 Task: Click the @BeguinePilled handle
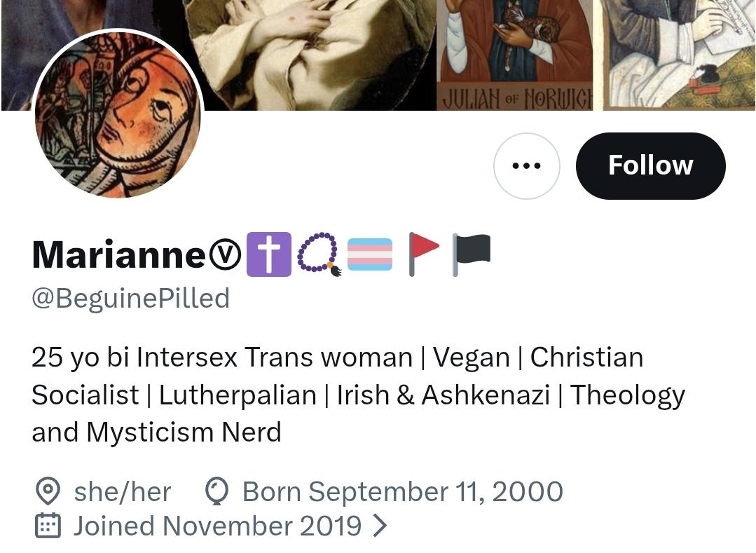coord(131,299)
